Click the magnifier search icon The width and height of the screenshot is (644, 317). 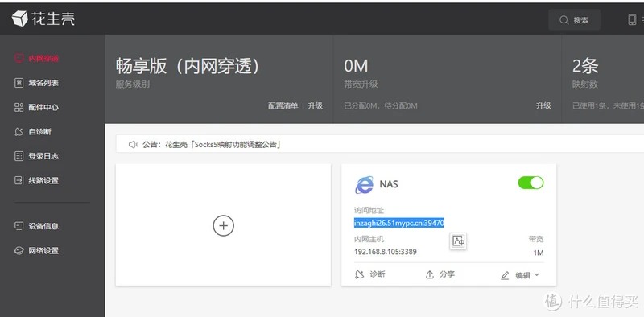[564, 20]
